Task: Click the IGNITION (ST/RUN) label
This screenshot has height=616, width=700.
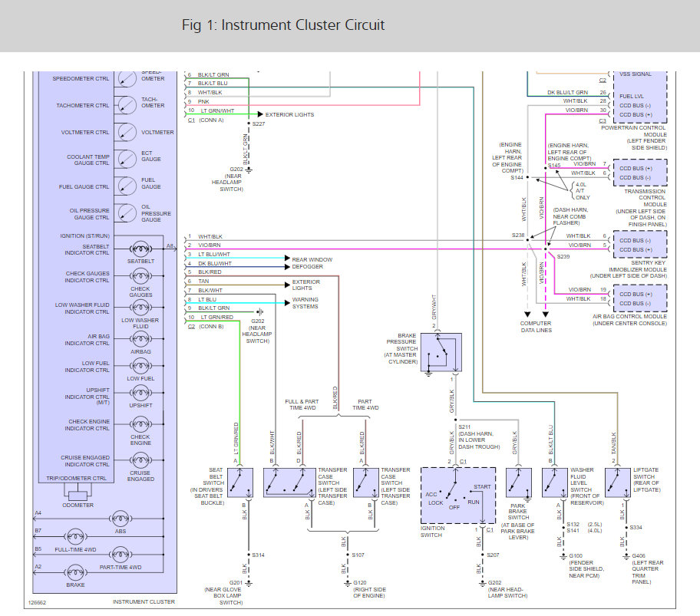Action: click(85, 236)
